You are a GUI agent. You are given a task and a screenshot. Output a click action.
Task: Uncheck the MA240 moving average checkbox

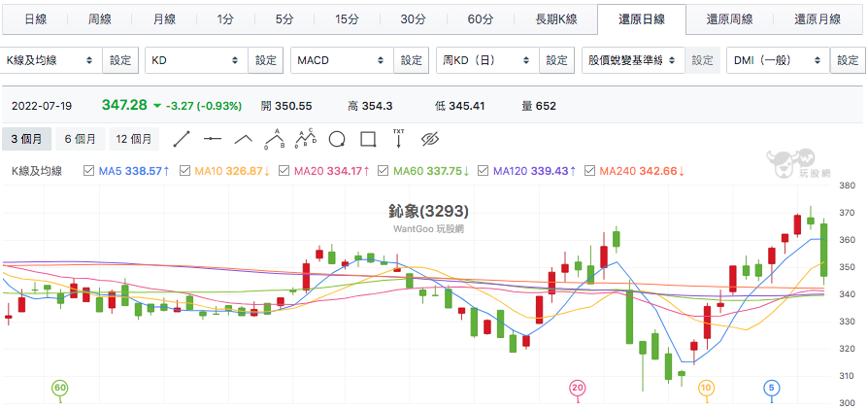[x=589, y=171]
